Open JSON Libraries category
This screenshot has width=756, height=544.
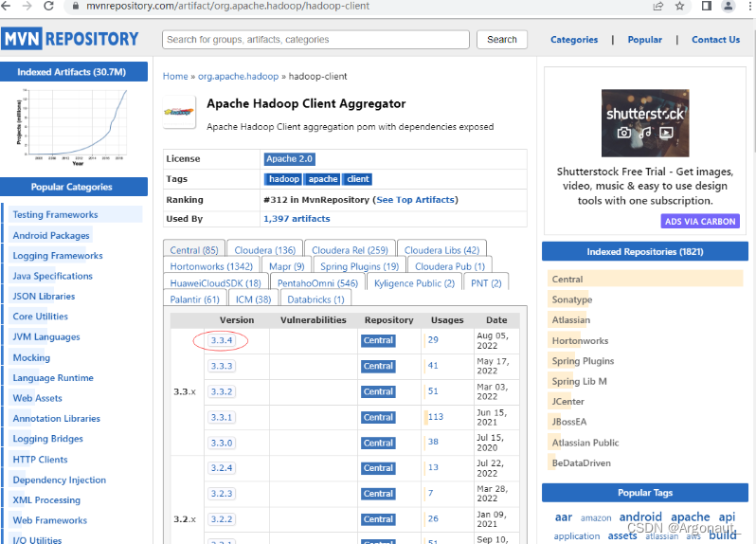(x=44, y=296)
